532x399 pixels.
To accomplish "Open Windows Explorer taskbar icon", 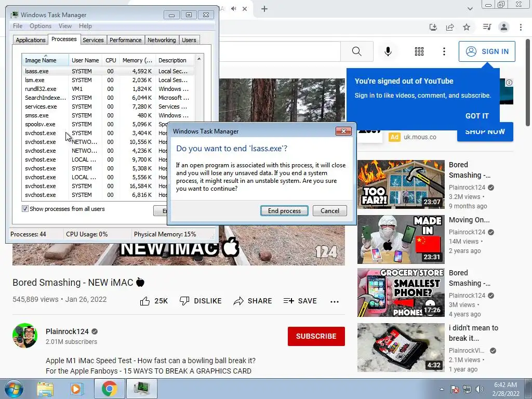I will point(45,389).
